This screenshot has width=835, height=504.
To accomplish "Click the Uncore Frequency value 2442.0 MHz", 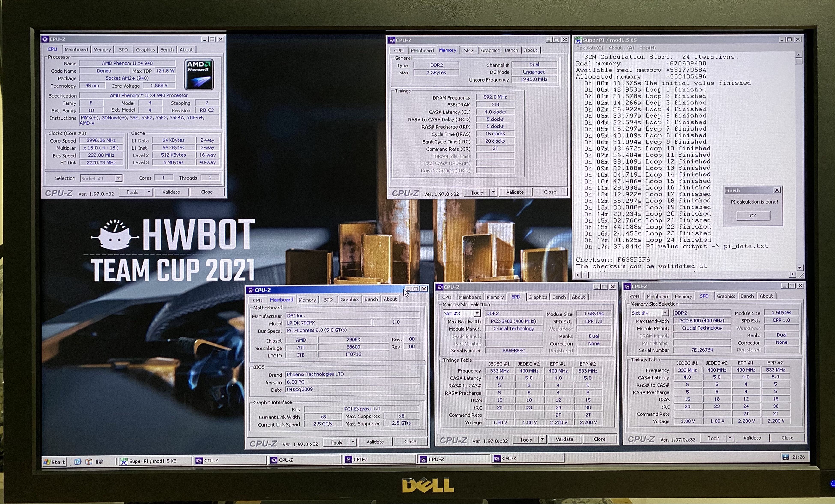I will click(534, 80).
